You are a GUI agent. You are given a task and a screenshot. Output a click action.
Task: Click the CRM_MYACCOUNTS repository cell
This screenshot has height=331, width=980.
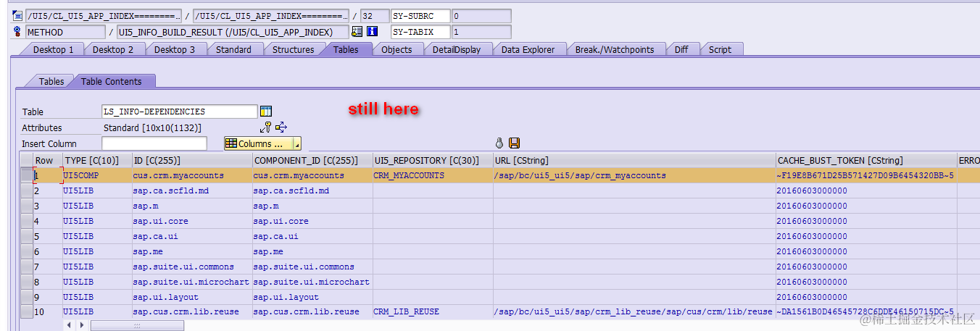432,175
